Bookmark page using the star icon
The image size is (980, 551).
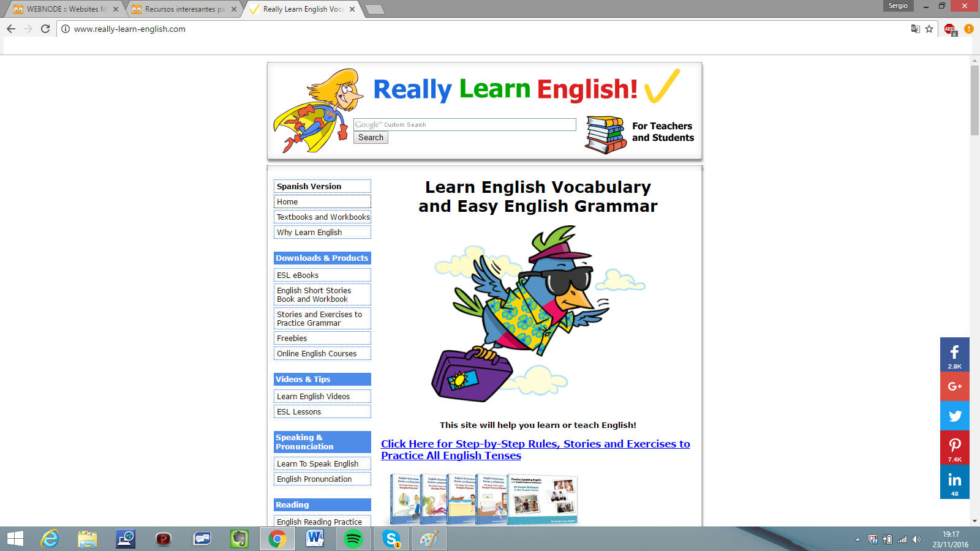929,29
